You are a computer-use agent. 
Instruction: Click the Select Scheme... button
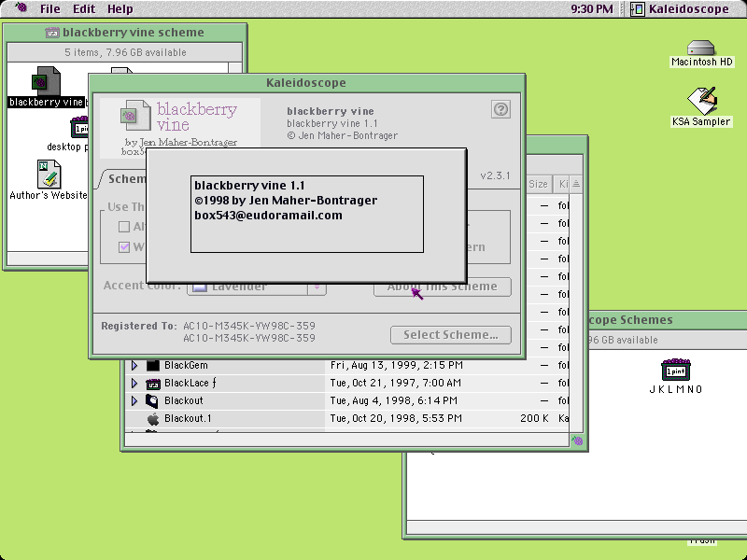tap(451, 335)
